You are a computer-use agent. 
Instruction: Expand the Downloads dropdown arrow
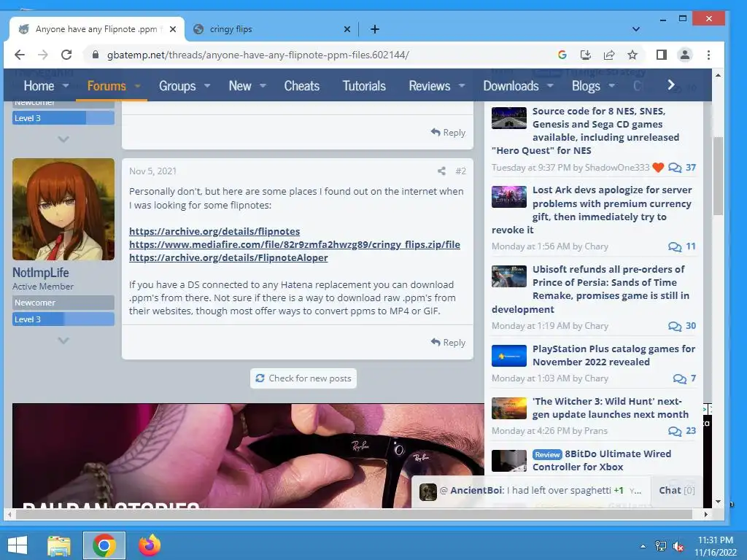click(550, 86)
